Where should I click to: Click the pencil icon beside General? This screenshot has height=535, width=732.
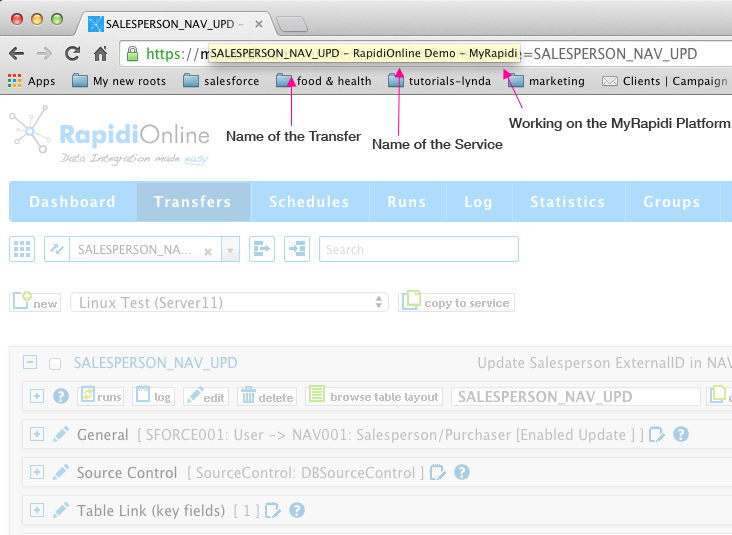61,434
